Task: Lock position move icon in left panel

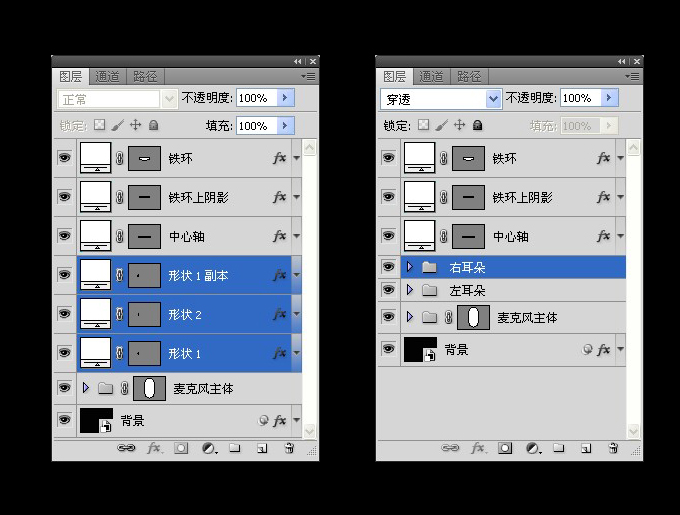Action: click(x=136, y=125)
